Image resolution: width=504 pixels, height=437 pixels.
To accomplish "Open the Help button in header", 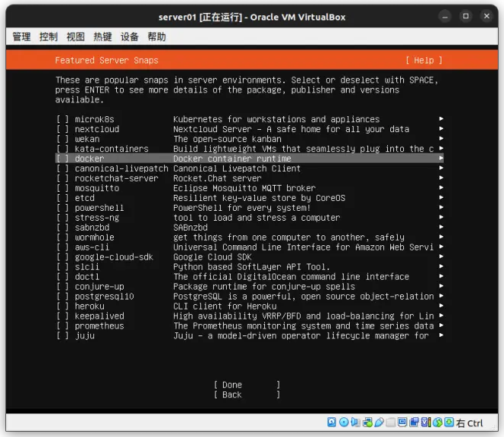I will (x=424, y=60).
